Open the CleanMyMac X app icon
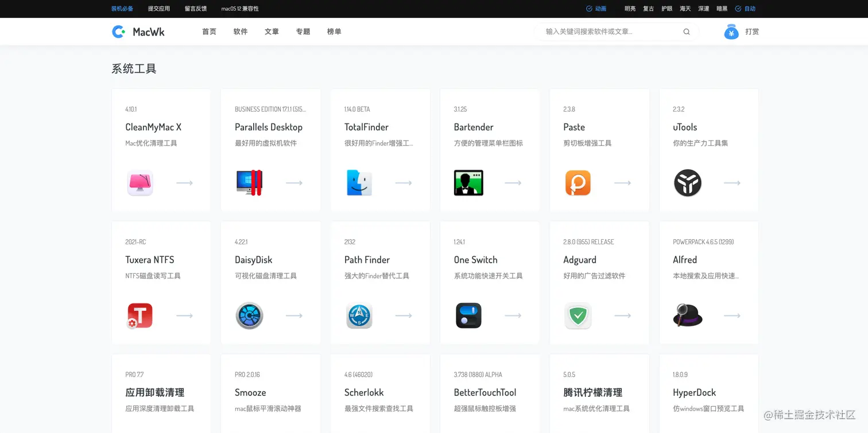Image resolution: width=868 pixels, height=433 pixels. click(140, 183)
